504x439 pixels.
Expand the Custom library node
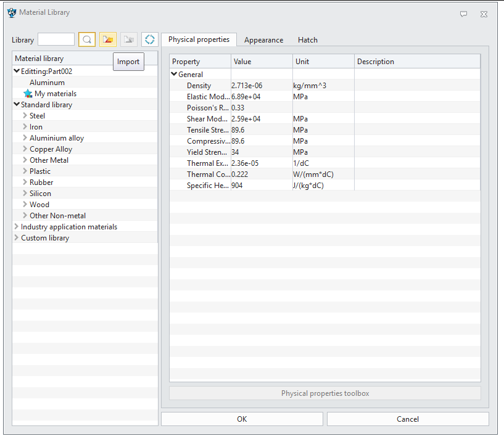[17, 238]
